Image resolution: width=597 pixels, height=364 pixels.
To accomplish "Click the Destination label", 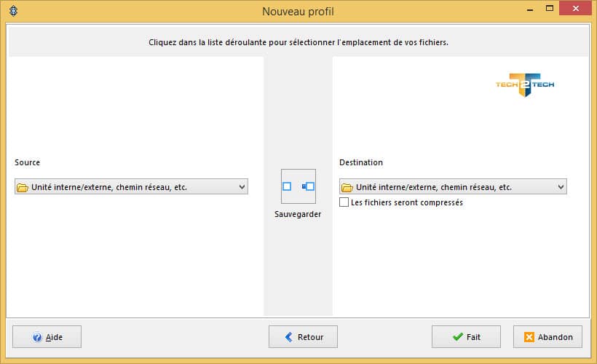I will 360,162.
